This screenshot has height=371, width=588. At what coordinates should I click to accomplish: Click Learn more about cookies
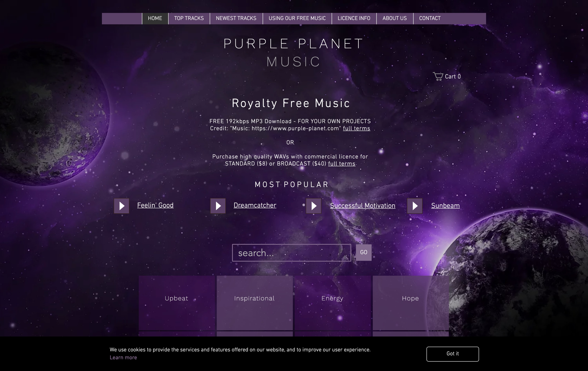pyautogui.click(x=123, y=357)
